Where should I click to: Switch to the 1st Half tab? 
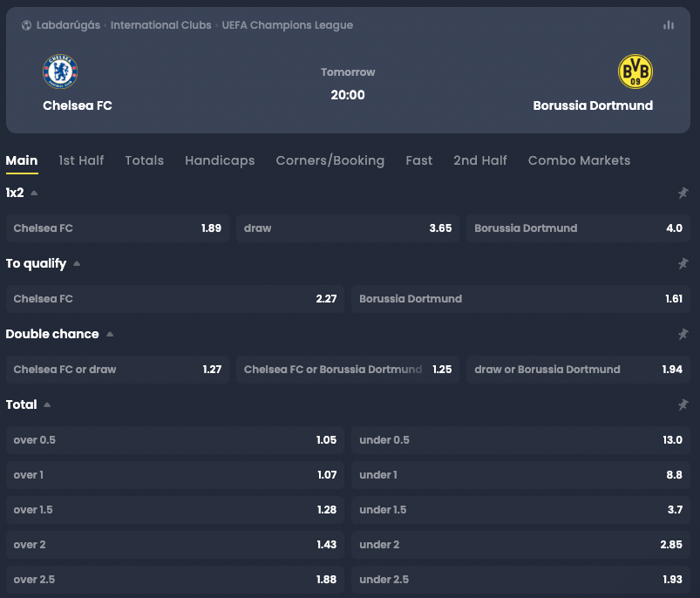click(81, 160)
